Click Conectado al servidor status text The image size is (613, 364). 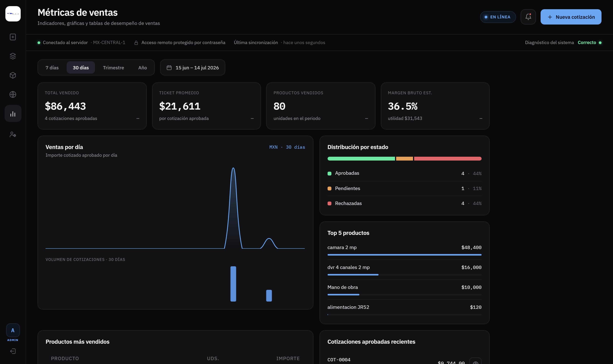pyautogui.click(x=65, y=42)
